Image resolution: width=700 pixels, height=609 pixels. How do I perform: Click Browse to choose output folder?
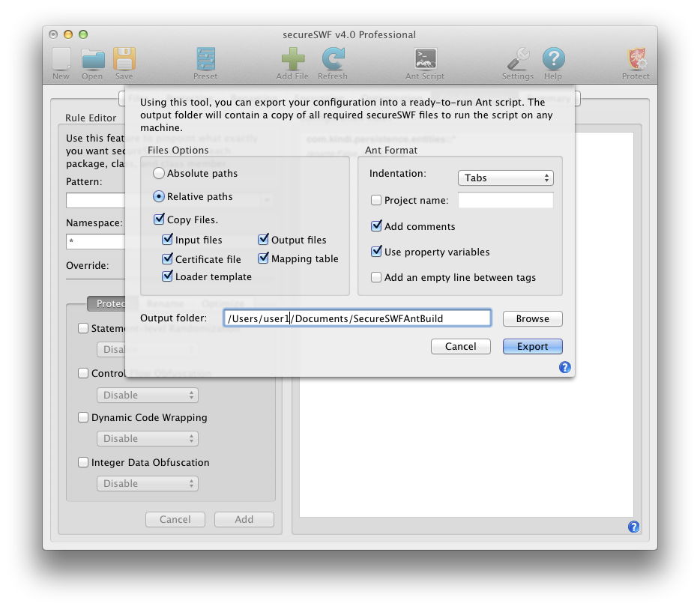click(x=532, y=318)
